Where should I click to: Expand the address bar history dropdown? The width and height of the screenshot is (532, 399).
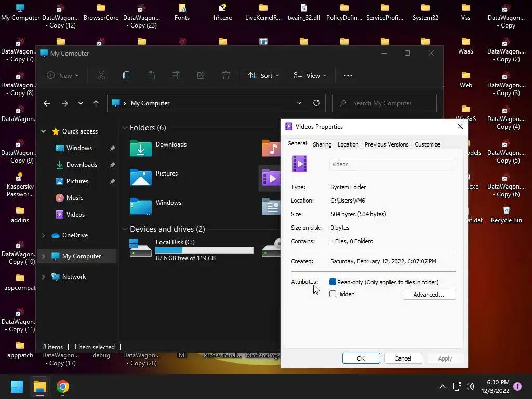click(299, 103)
